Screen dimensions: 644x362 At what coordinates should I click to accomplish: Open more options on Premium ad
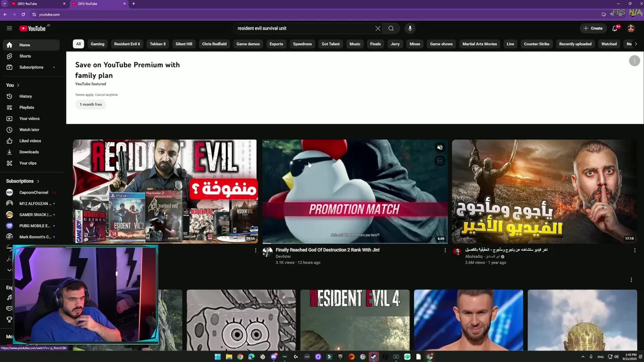(634, 61)
